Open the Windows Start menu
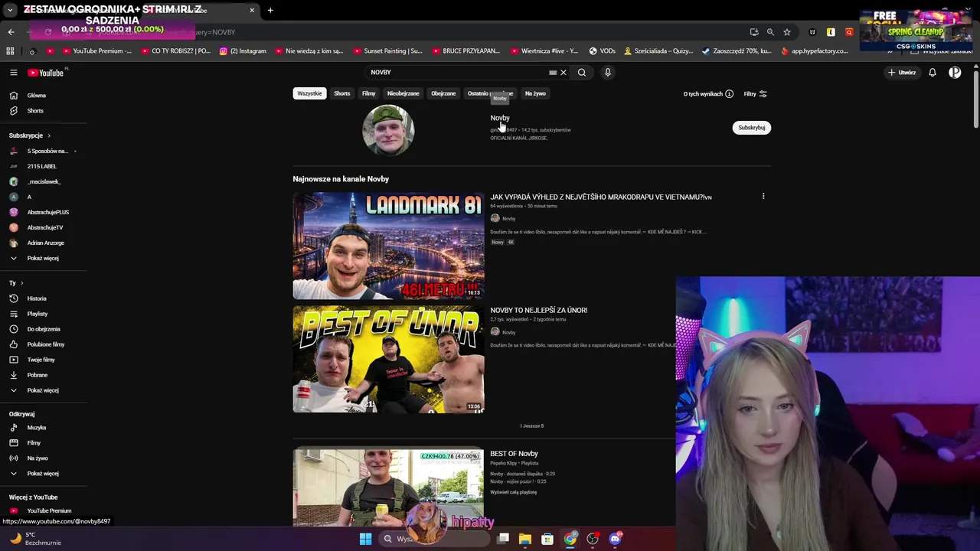 click(x=365, y=539)
